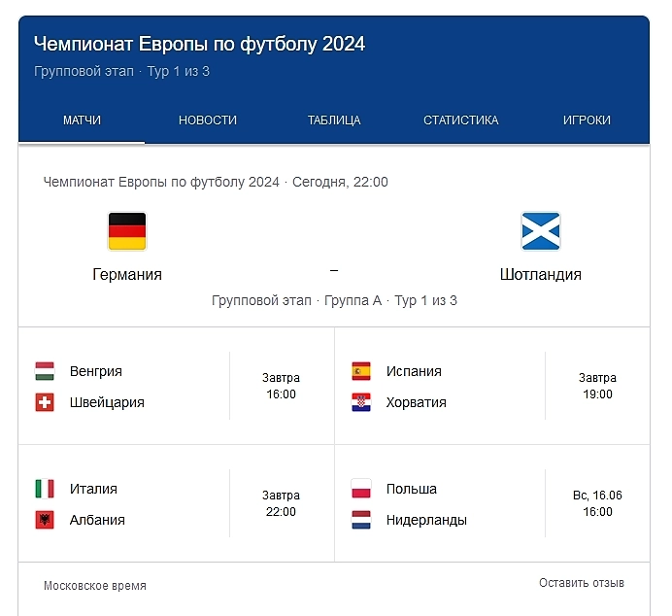672x616 pixels.
Task: Click the Germany flag icon
Action: 127,231
